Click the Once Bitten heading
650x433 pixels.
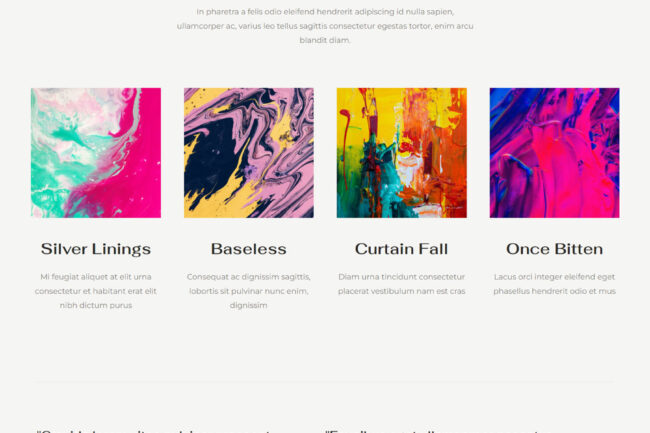coord(554,249)
